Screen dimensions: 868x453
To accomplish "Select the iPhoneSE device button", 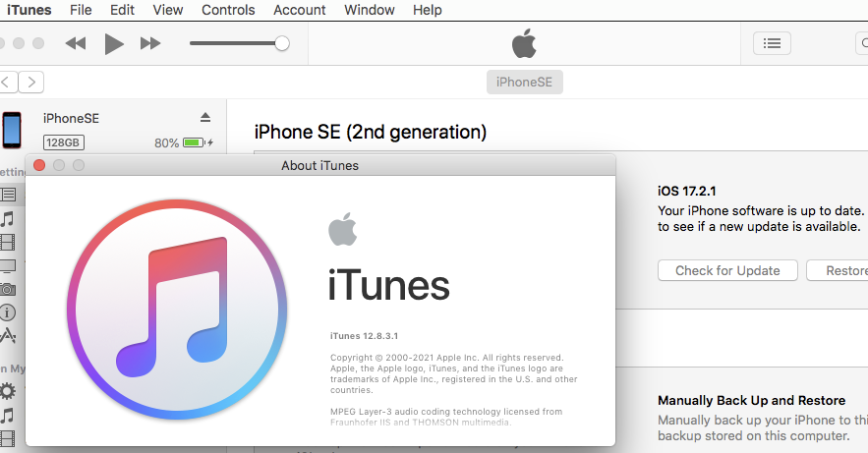I will pyautogui.click(x=524, y=82).
